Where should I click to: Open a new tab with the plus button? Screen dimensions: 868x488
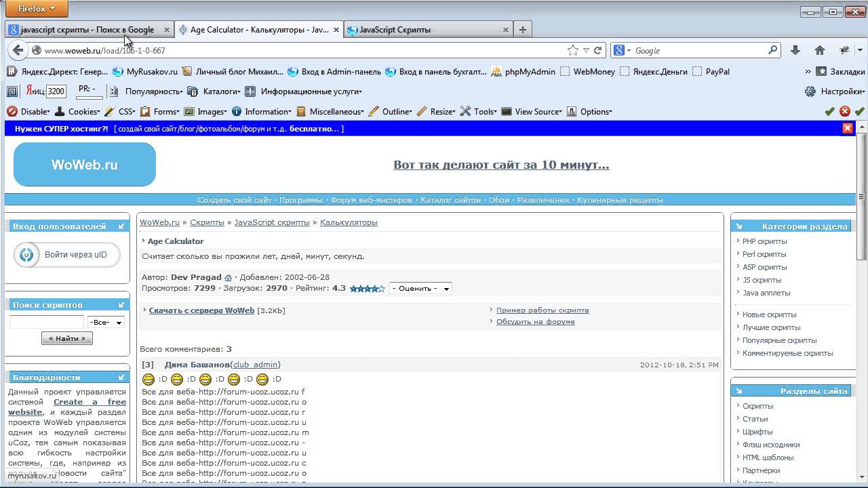click(x=523, y=30)
